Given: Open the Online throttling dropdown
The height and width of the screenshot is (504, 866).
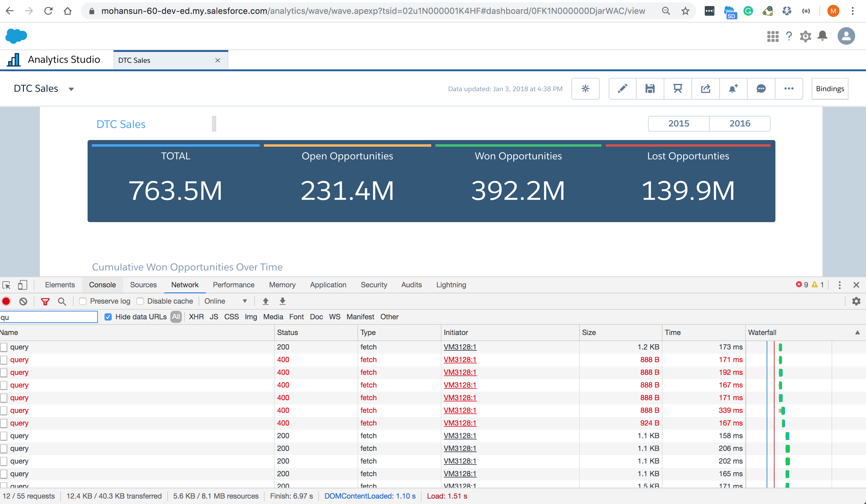Looking at the screenshot, I should coord(226,301).
